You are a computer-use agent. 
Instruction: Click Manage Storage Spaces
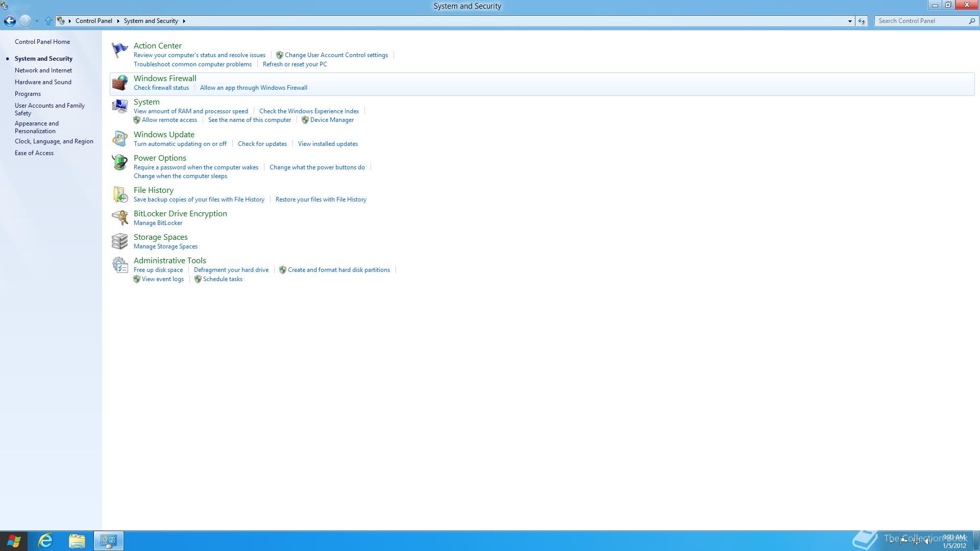165,246
